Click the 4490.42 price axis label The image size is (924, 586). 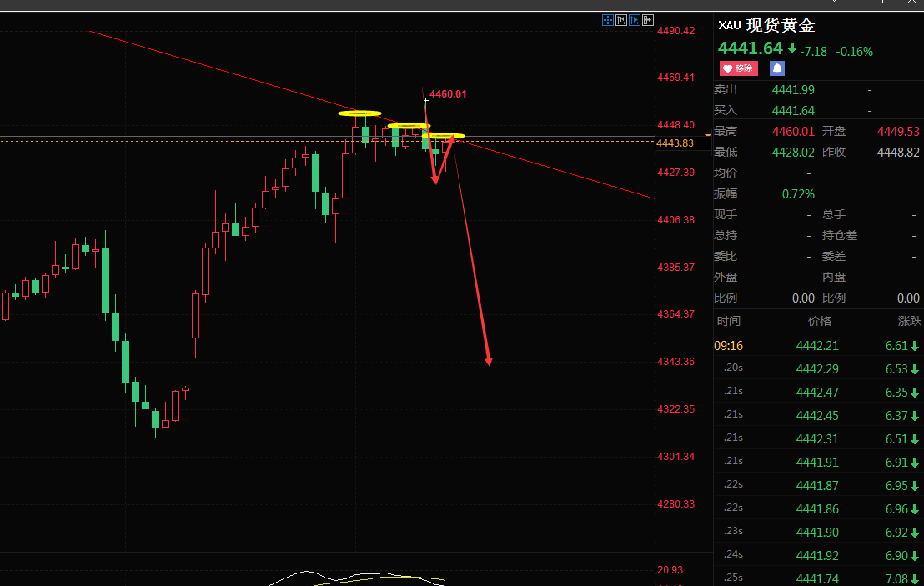tap(676, 31)
